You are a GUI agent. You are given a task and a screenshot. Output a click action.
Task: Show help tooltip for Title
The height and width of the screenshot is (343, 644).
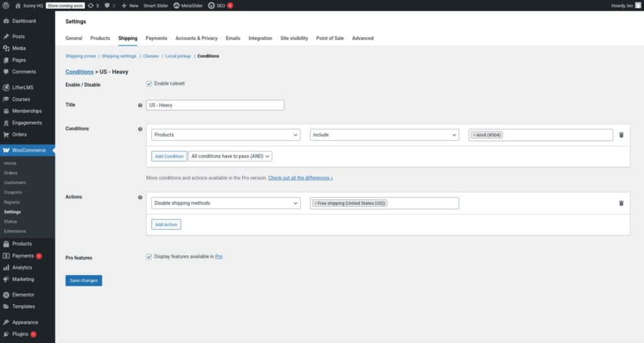coord(140,106)
